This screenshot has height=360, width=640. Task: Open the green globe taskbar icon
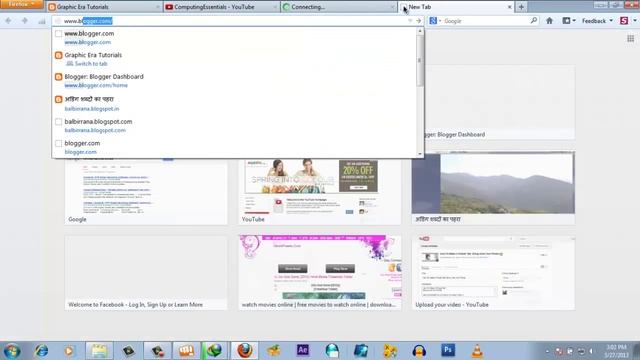[x=215, y=351]
